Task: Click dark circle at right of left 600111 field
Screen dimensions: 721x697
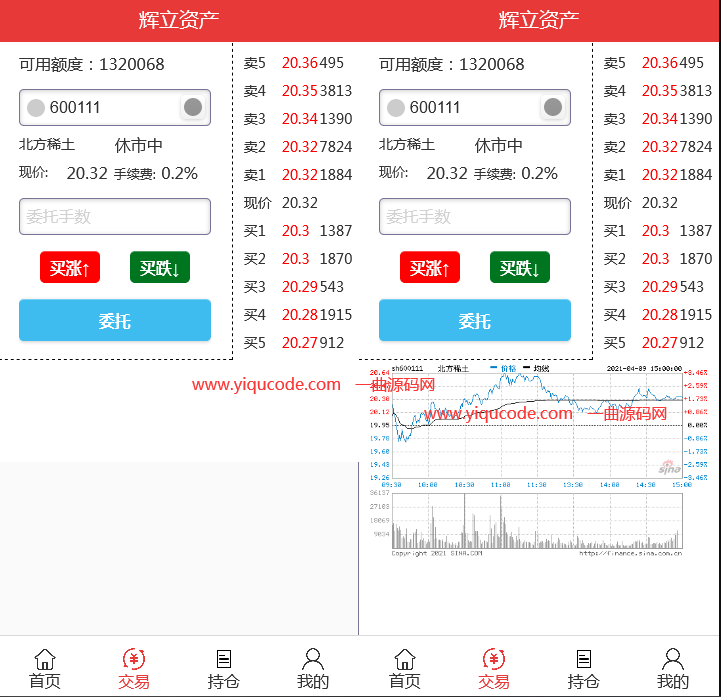Action: point(193,107)
